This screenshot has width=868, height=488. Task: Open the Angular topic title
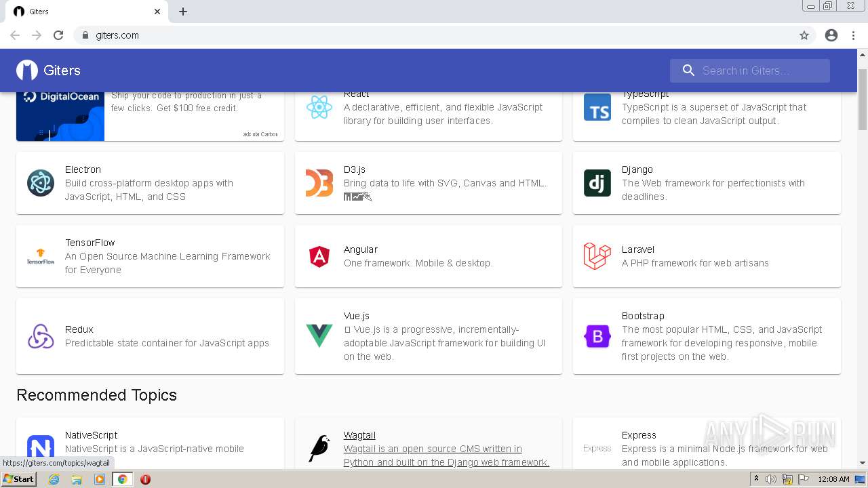361,249
